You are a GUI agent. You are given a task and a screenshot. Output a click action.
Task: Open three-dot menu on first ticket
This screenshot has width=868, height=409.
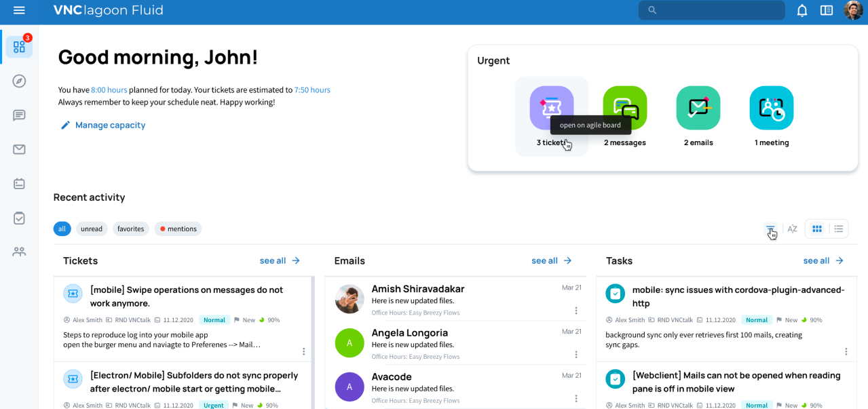(x=303, y=351)
